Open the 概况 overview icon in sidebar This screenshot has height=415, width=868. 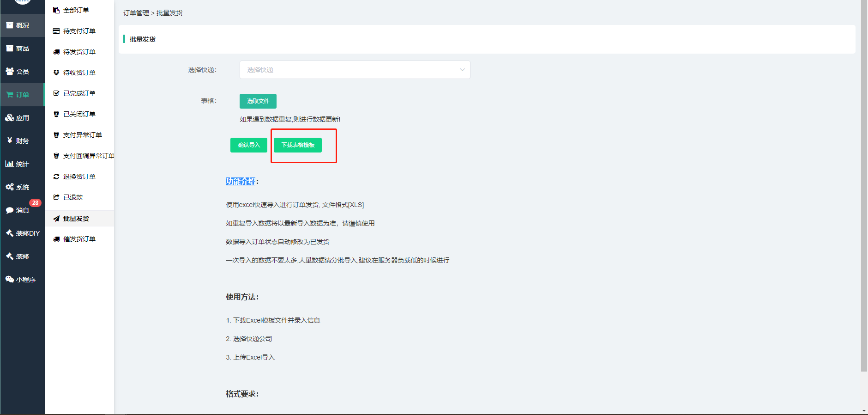click(10, 25)
